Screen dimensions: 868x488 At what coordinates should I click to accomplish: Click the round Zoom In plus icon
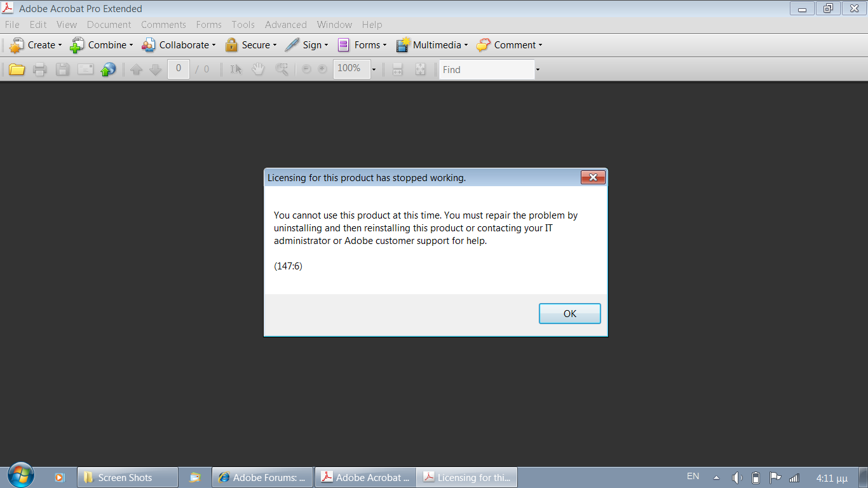click(x=322, y=69)
